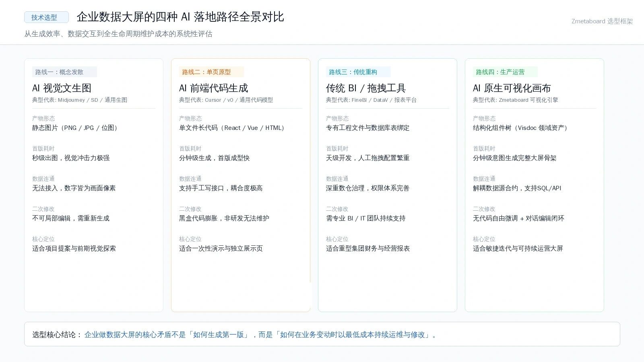Select 无法接入，数字皆为画面像素
The image size is (644, 362).
tap(74, 188)
